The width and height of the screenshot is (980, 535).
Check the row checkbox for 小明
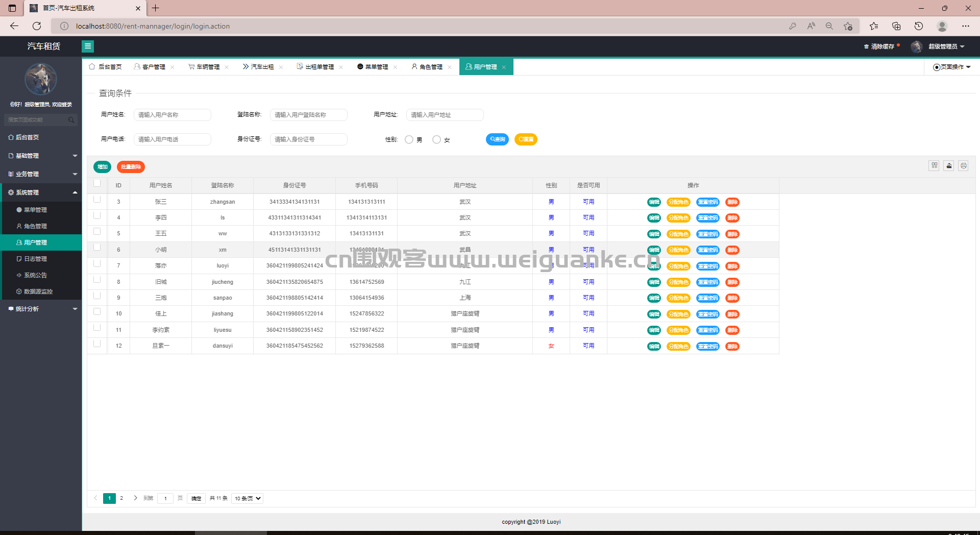point(97,248)
